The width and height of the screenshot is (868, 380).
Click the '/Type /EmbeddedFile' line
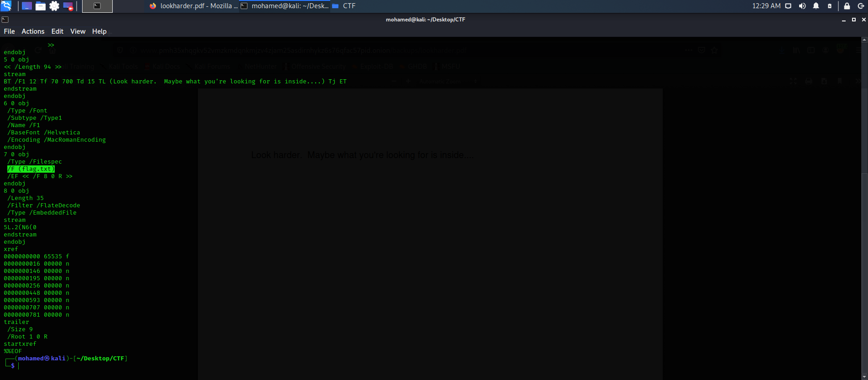click(42, 213)
